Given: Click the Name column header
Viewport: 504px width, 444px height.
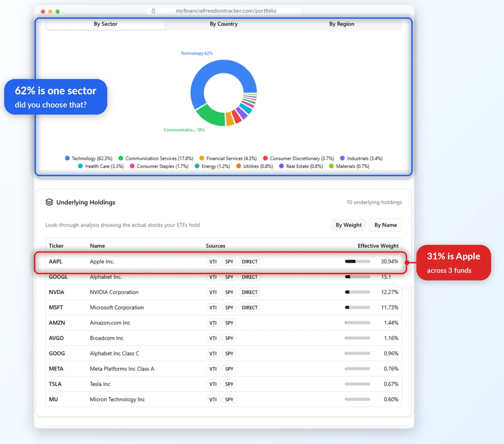Looking at the screenshot, I should [97, 246].
